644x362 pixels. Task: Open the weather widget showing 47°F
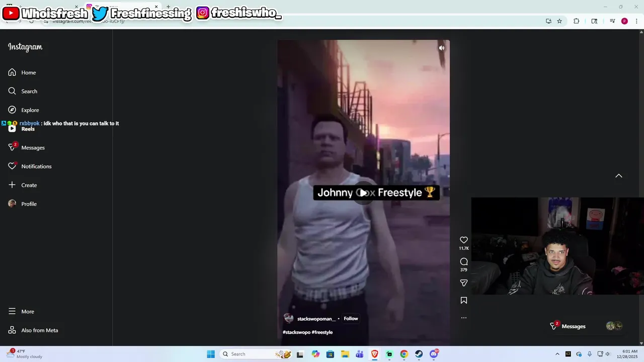[x=24, y=354]
